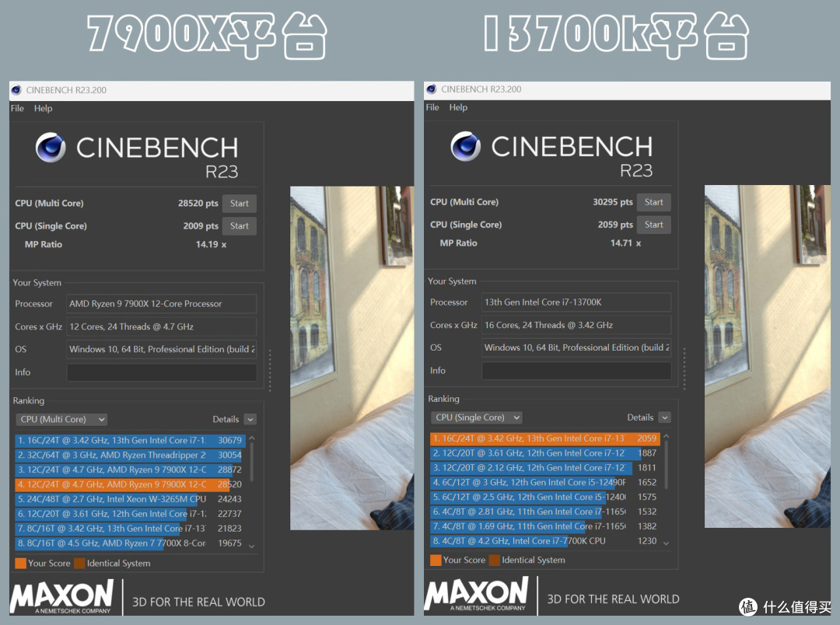Click 30295 pts multi core score

click(613, 202)
